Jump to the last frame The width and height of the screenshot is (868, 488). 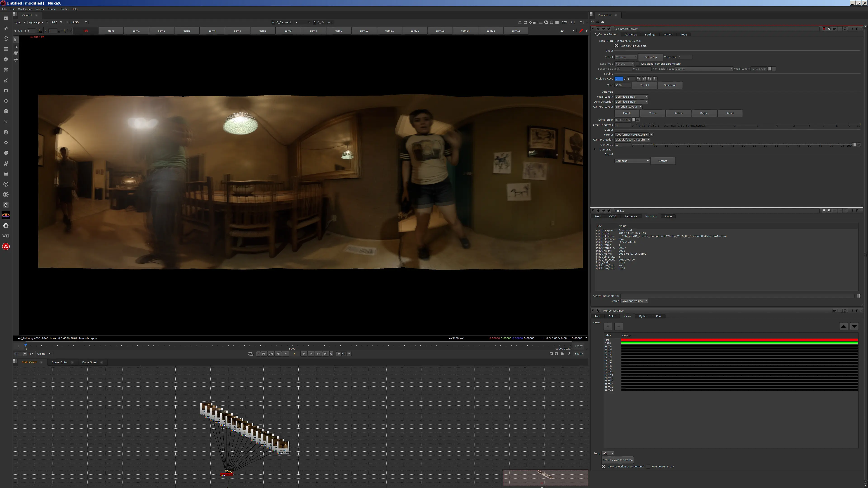coord(325,354)
